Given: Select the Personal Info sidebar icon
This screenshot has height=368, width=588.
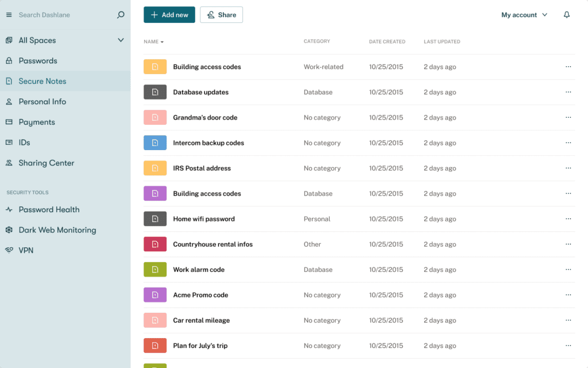Looking at the screenshot, I should coord(8,101).
